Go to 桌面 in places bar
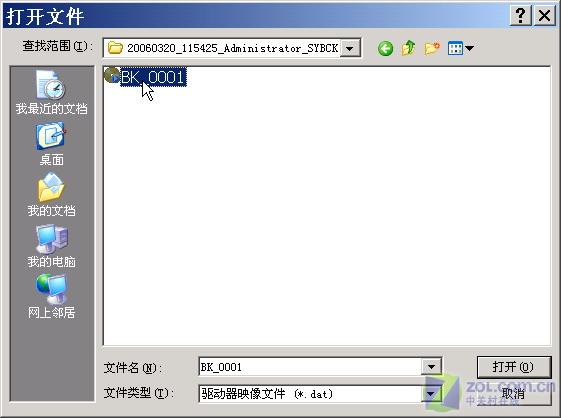This screenshot has width=561, height=418. pos(52,144)
